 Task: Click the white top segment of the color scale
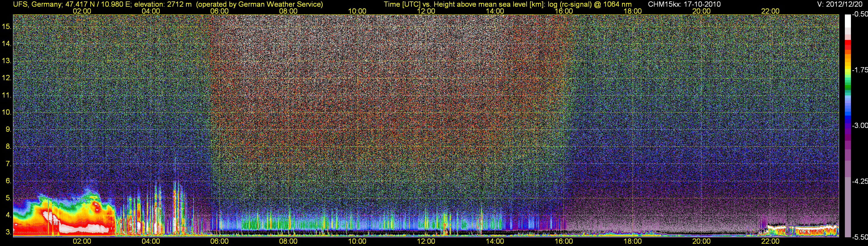tap(847, 21)
